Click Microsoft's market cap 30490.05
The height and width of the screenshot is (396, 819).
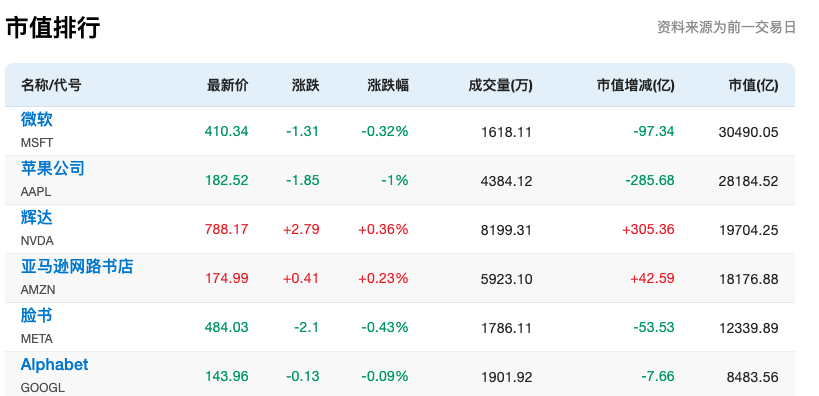pos(748,132)
